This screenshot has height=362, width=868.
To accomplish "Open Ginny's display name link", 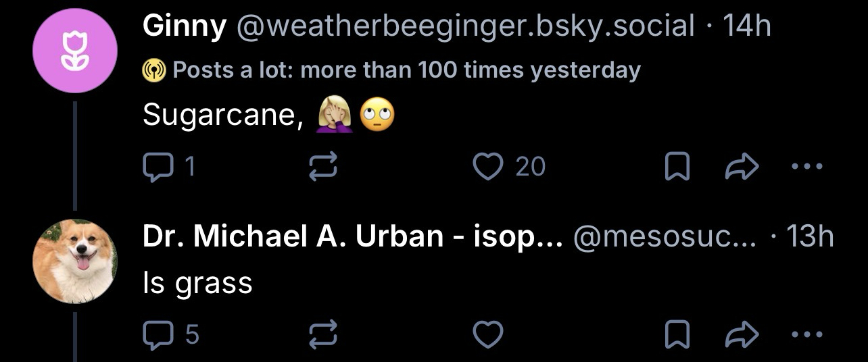I will (184, 27).
